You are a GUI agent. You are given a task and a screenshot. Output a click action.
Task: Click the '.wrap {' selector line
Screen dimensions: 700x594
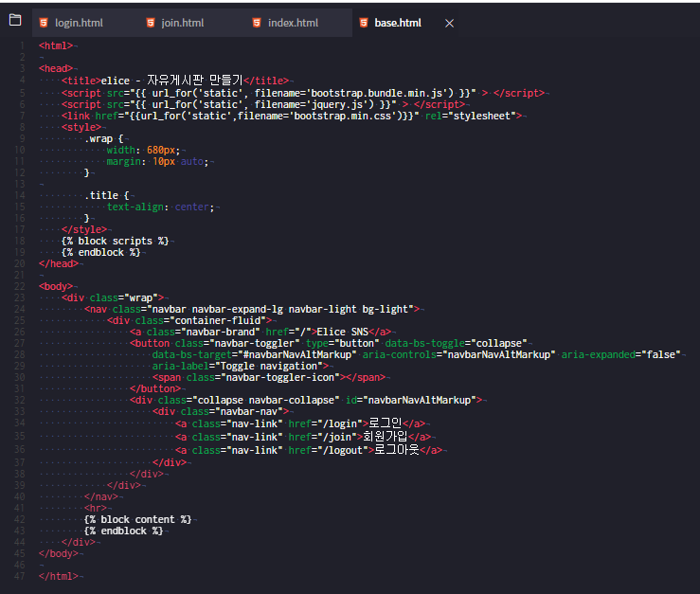(104, 139)
